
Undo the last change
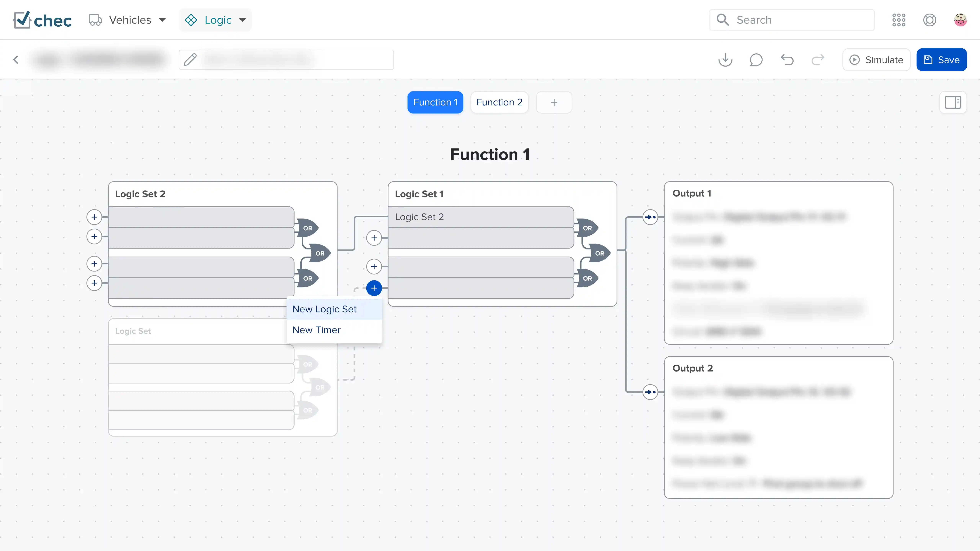(787, 60)
